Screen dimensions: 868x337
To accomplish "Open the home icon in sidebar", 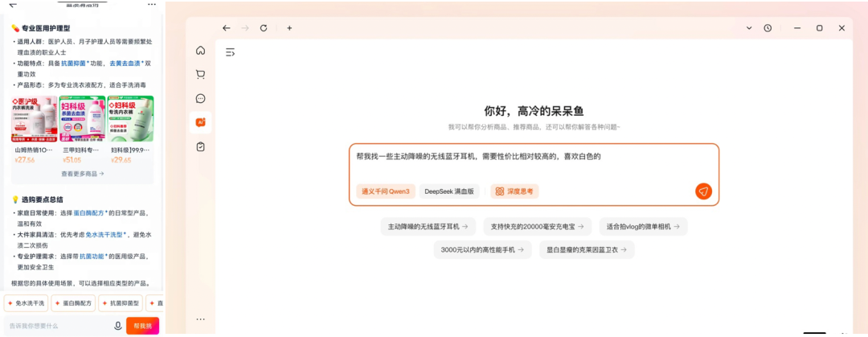I will [x=200, y=51].
